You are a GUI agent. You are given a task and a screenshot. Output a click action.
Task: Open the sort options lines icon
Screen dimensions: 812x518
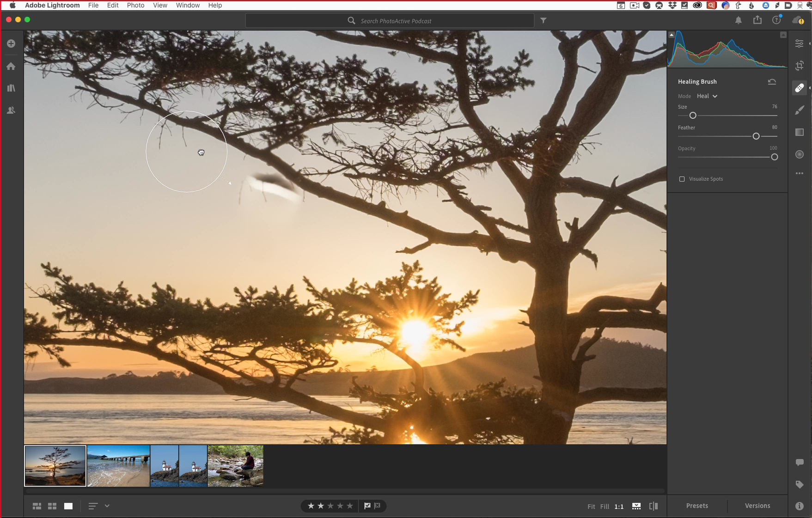[x=92, y=506]
